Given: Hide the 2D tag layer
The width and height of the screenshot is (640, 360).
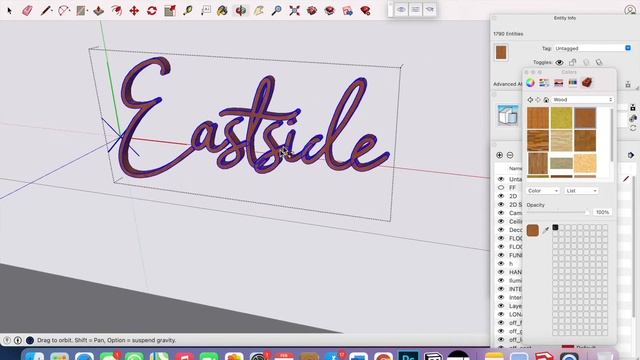Looking at the screenshot, I should 501,196.
